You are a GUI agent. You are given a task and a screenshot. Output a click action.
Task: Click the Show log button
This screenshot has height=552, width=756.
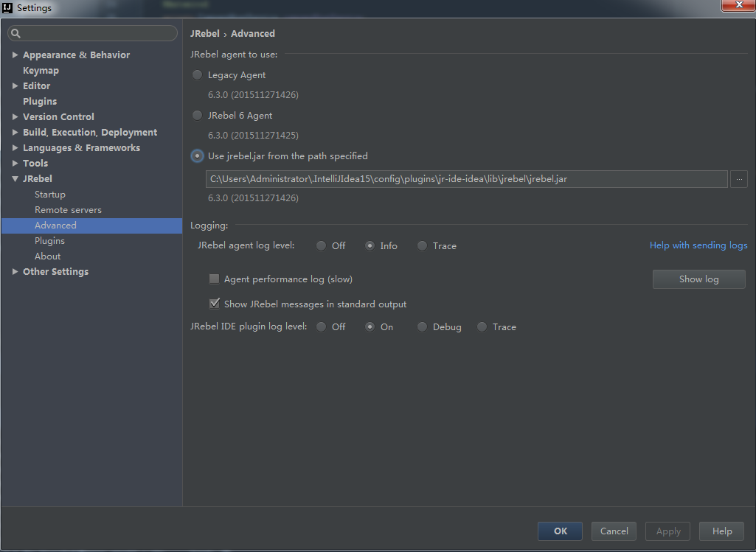pyautogui.click(x=698, y=279)
